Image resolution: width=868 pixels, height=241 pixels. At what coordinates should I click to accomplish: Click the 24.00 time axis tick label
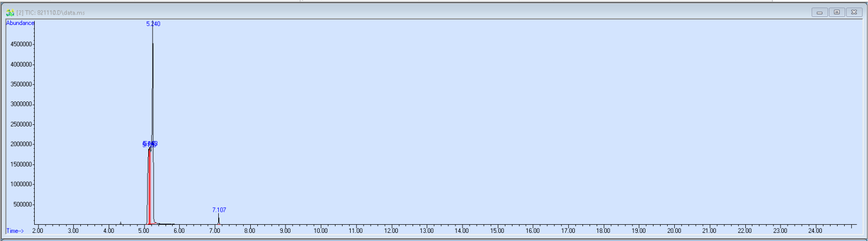tap(815, 231)
